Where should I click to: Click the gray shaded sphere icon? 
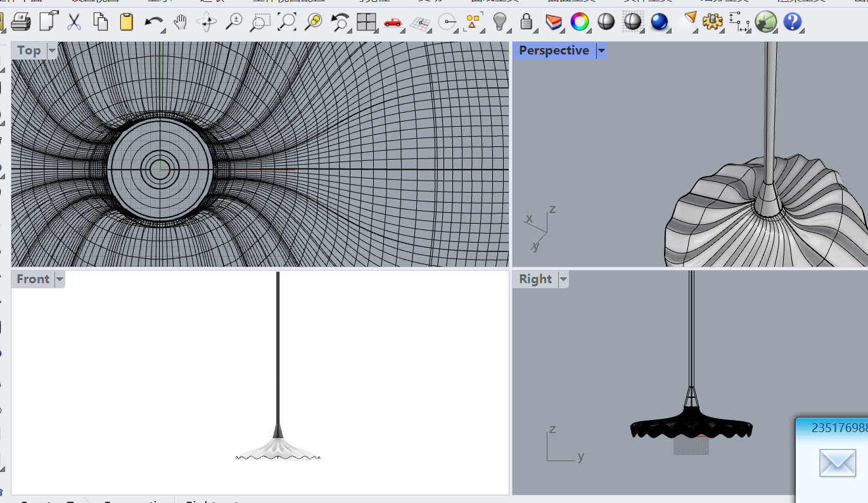click(x=606, y=22)
